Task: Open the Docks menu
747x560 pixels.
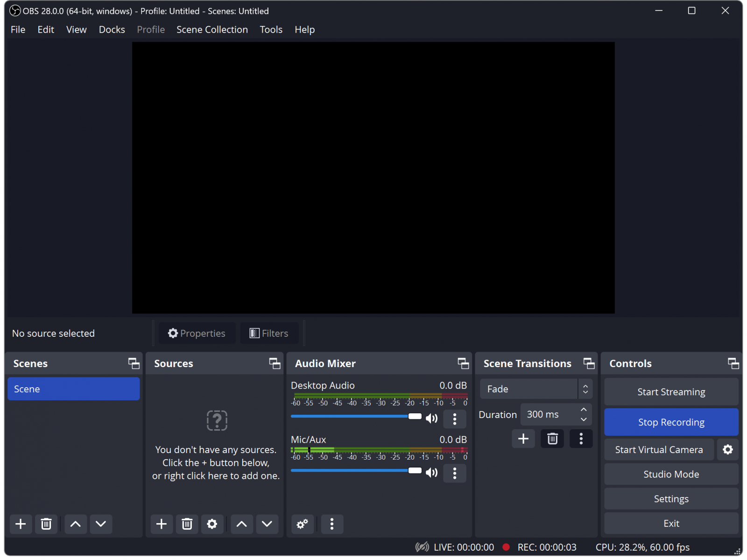Action: click(x=112, y=29)
